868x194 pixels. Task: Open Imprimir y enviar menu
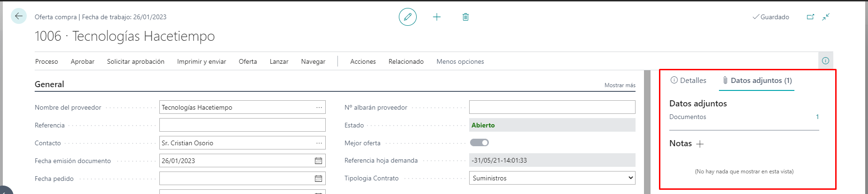tap(202, 61)
